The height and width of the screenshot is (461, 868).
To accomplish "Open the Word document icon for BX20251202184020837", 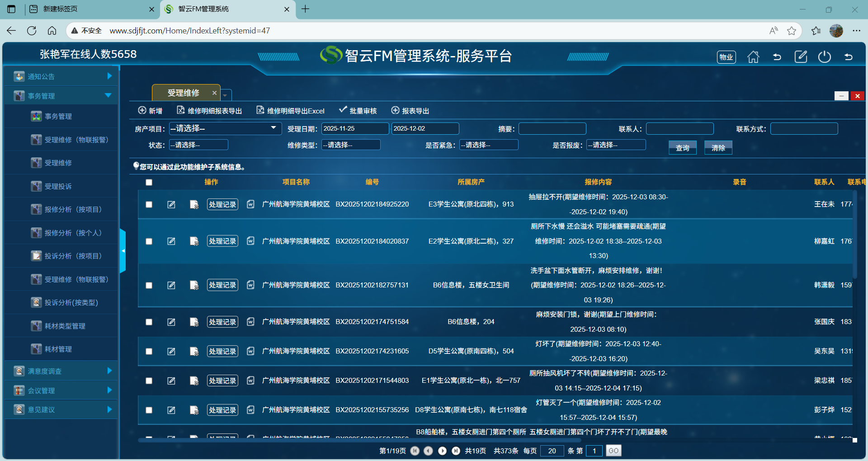I will [250, 241].
